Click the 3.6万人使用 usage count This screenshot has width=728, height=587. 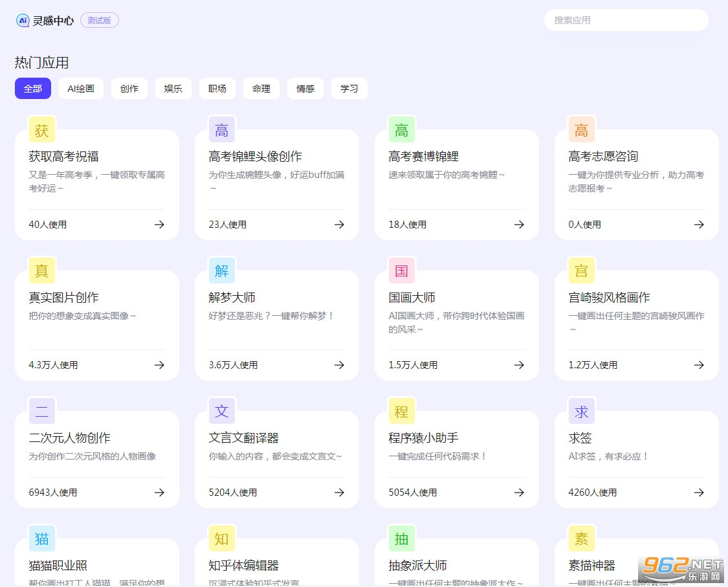(x=233, y=365)
